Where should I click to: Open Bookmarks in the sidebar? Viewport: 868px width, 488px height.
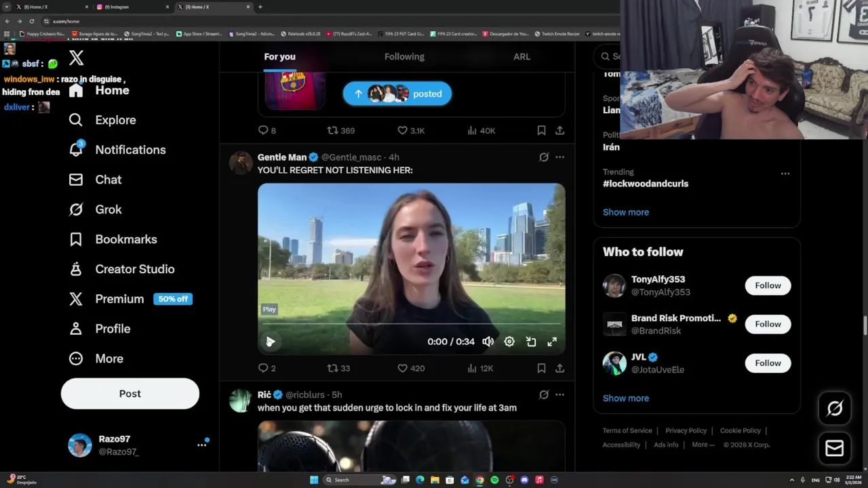(x=113, y=239)
